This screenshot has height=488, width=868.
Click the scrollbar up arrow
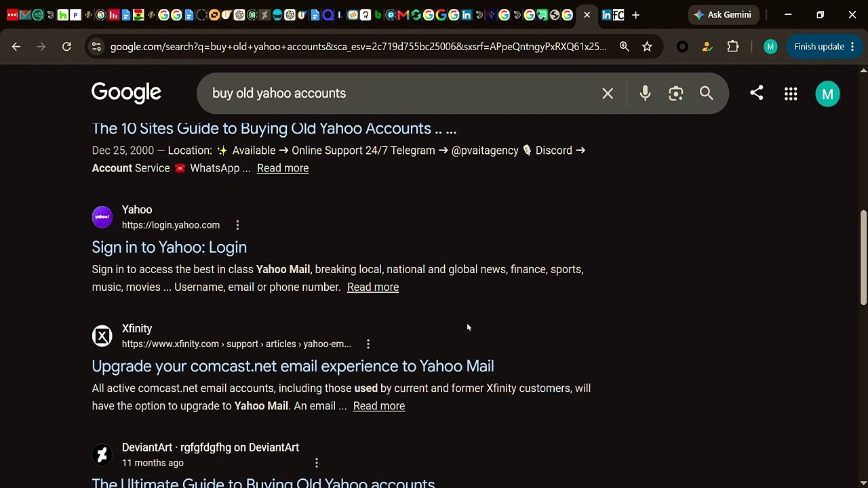[863, 70]
